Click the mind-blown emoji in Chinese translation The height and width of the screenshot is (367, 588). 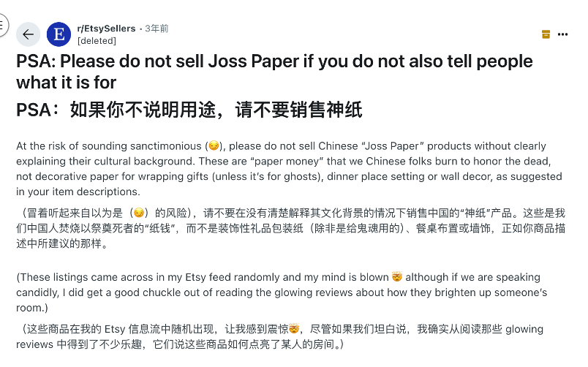click(x=294, y=327)
